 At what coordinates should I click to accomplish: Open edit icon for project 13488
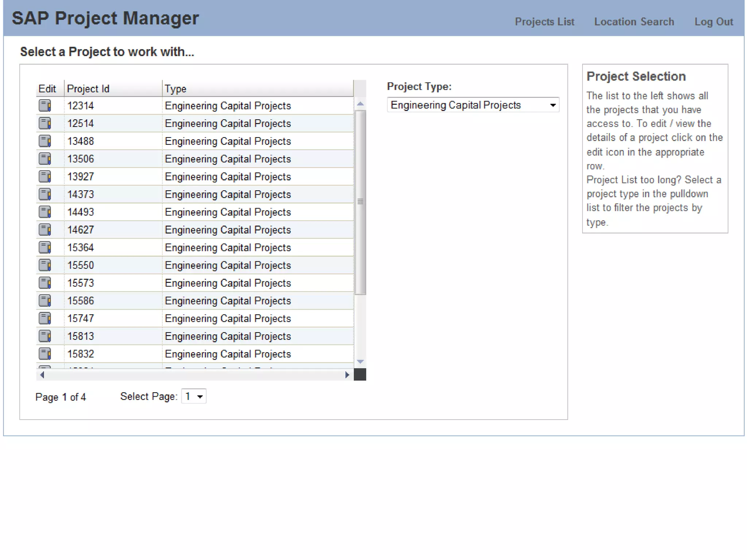(45, 141)
